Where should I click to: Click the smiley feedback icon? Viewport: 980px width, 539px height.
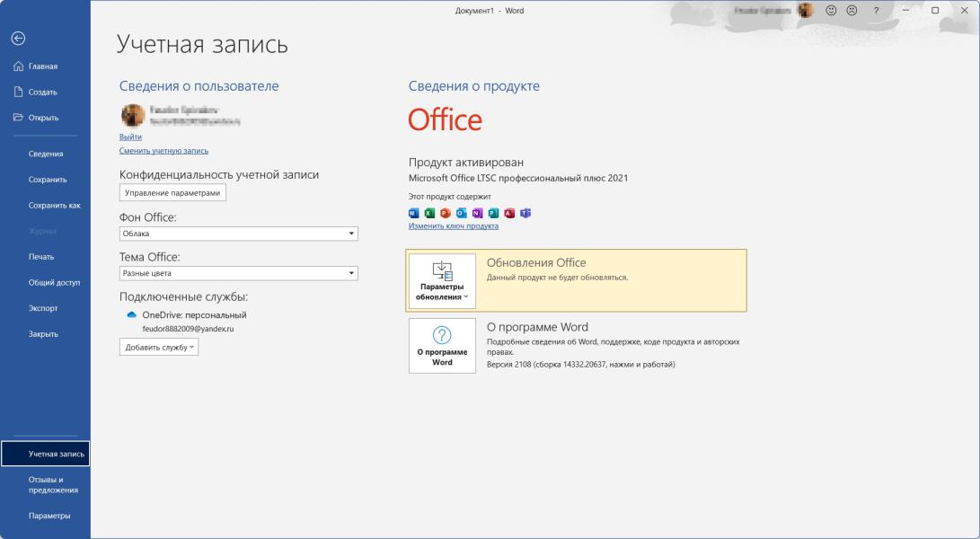(x=831, y=11)
